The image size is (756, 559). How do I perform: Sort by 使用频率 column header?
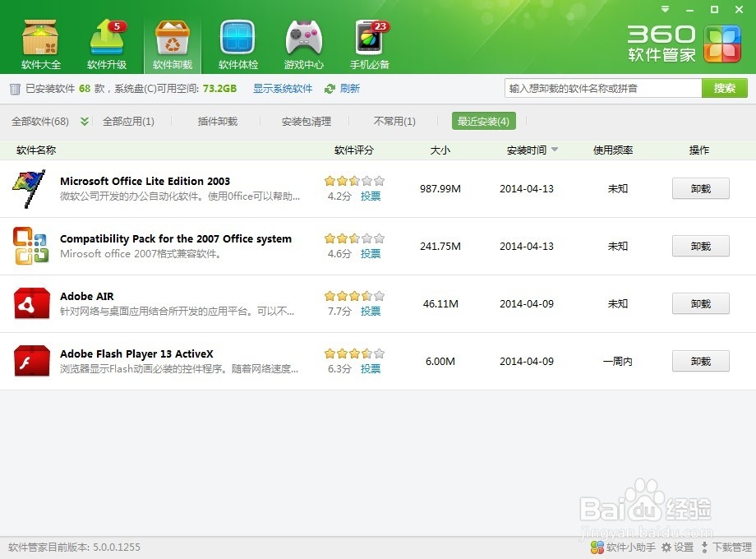pos(613,150)
